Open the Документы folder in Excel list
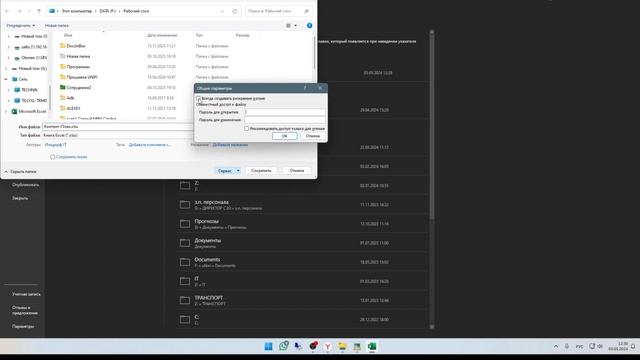 pyautogui.click(x=302, y=243)
